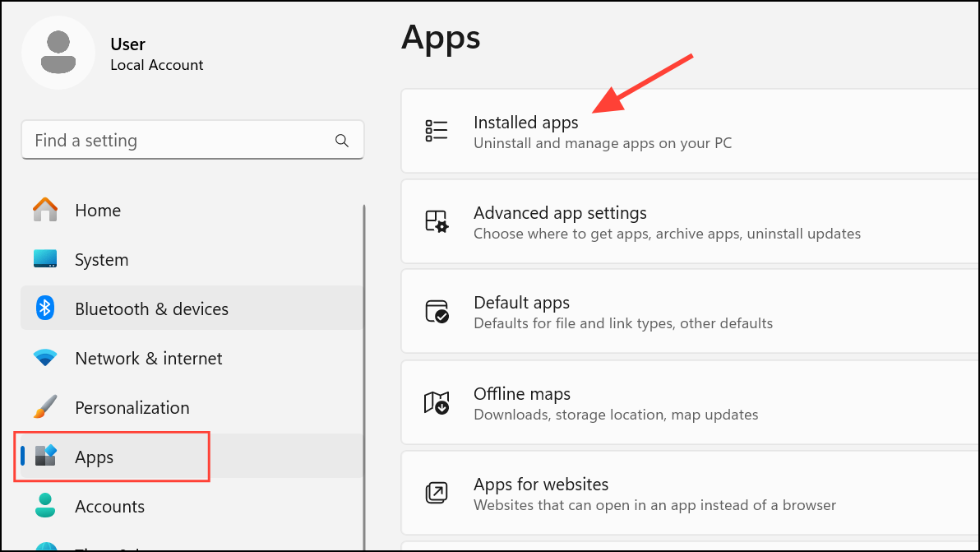
Task: Click the Apps for websites icon
Action: point(437,493)
